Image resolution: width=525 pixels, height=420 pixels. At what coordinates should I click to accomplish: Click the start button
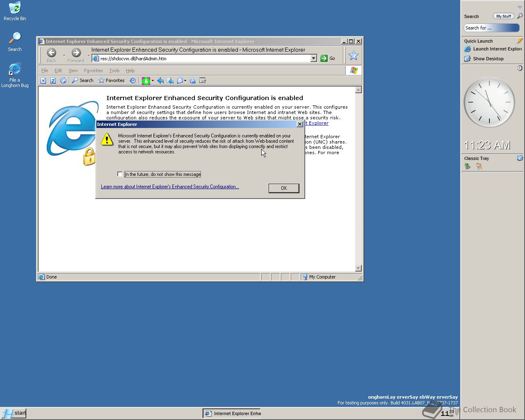point(14,413)
